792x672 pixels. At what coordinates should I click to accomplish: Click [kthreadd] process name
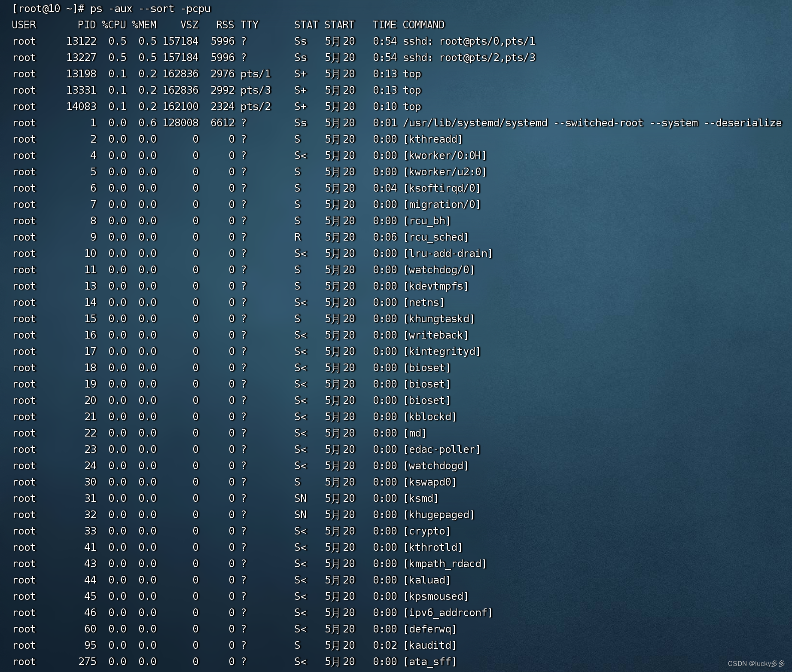pyautogui.click(x=433, y=139)
